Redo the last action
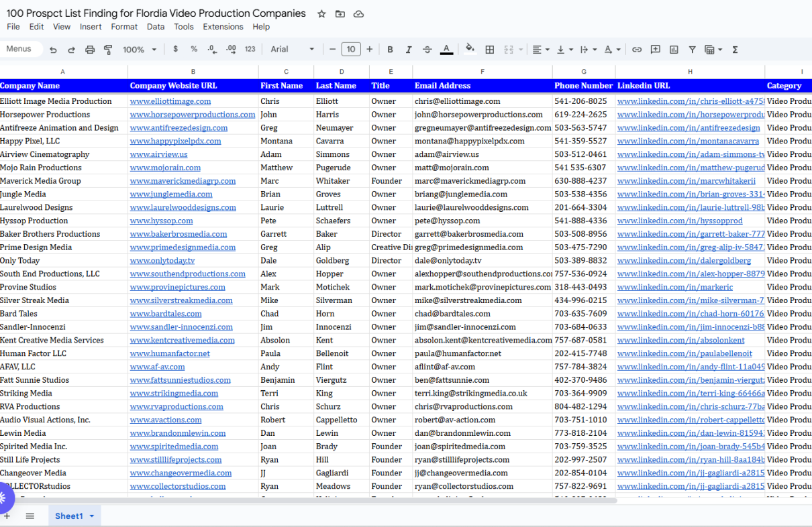812x527 pixels. pyautogui.click(x=71, y=50)
